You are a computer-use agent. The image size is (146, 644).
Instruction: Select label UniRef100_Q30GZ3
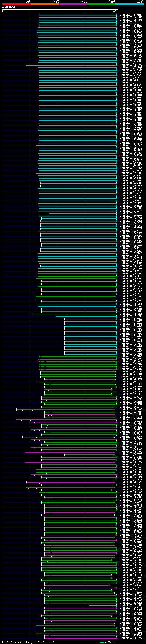click(131, 85)
